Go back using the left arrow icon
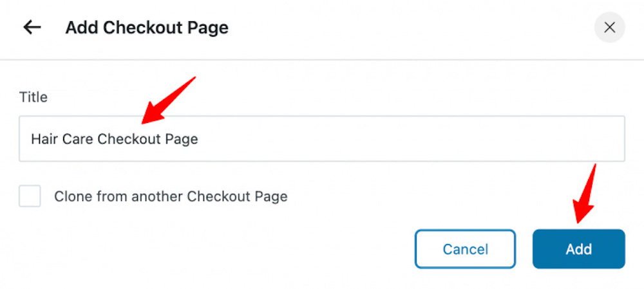 tap(32, 28)
